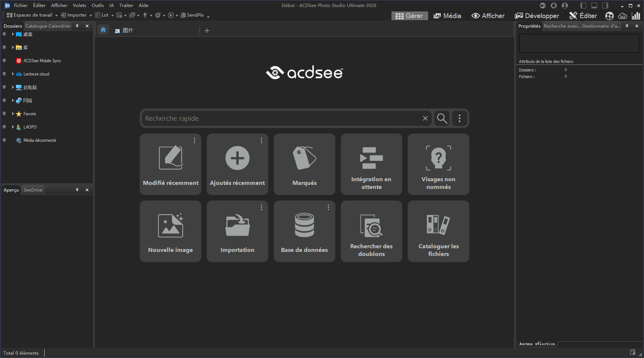Screen dimensions: 644x358
Task: Click the user account profile icon
Action: click(565, 6)
